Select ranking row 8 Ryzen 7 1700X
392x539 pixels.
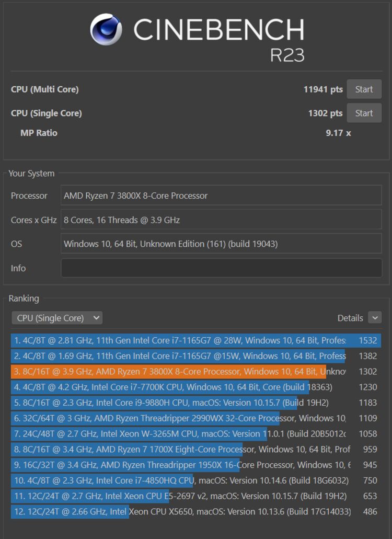click(196, 449)
